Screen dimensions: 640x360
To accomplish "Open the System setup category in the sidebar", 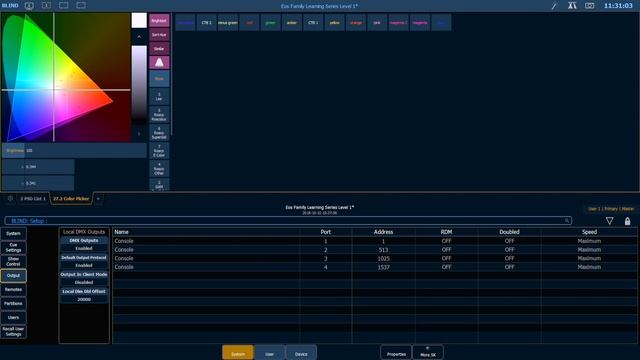I will click(13, 233).
